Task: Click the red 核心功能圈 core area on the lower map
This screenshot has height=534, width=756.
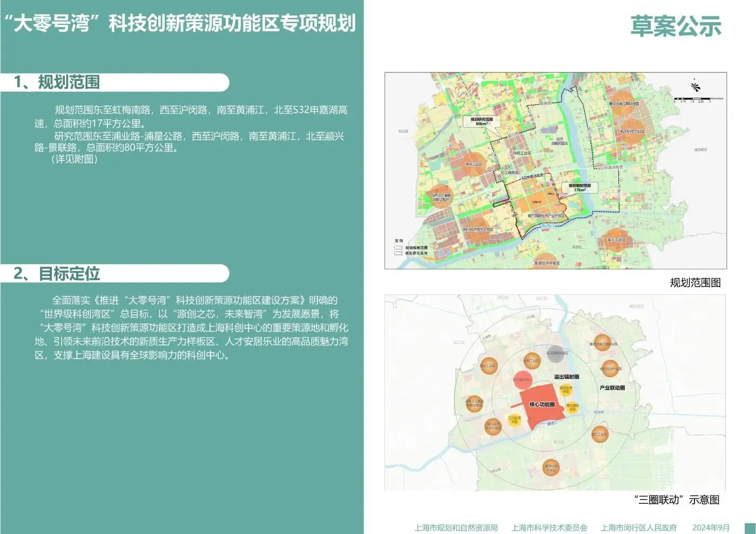Action: coord(541,405)
